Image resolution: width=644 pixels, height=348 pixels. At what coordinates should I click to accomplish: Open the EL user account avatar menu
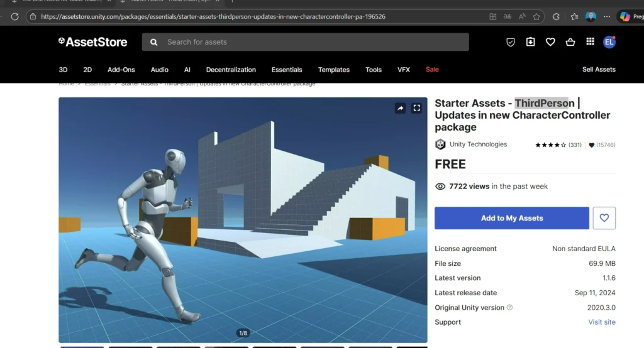(609, 42)
